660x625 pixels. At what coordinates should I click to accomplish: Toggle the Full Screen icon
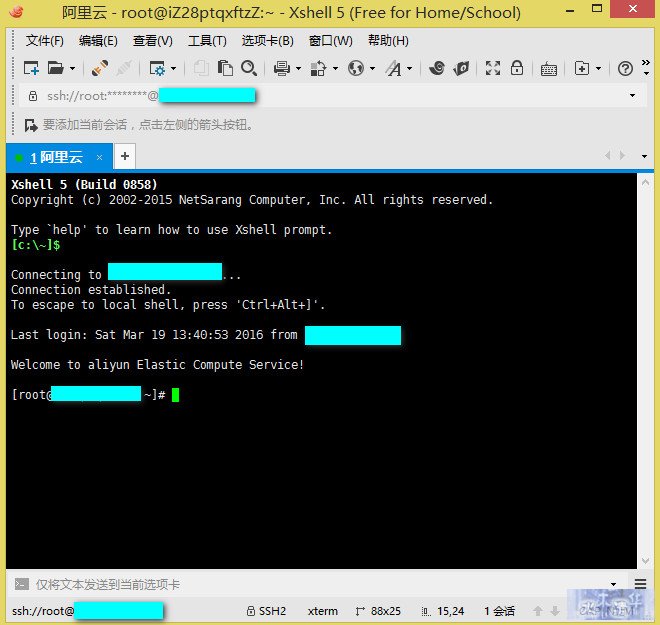(493, 68)
